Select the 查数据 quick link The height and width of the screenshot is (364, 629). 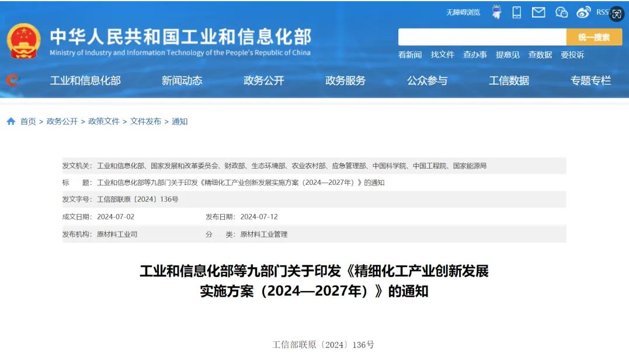[x=540, y=55]
